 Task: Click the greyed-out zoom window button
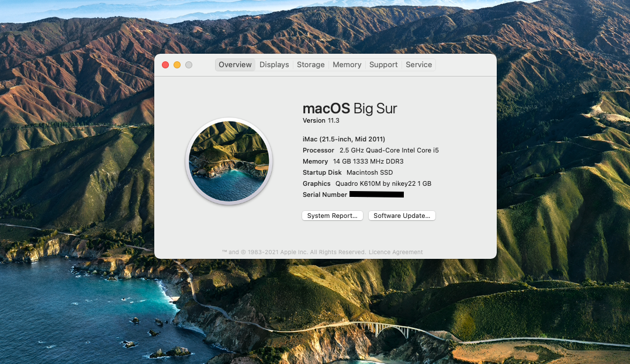coord(188,65)
